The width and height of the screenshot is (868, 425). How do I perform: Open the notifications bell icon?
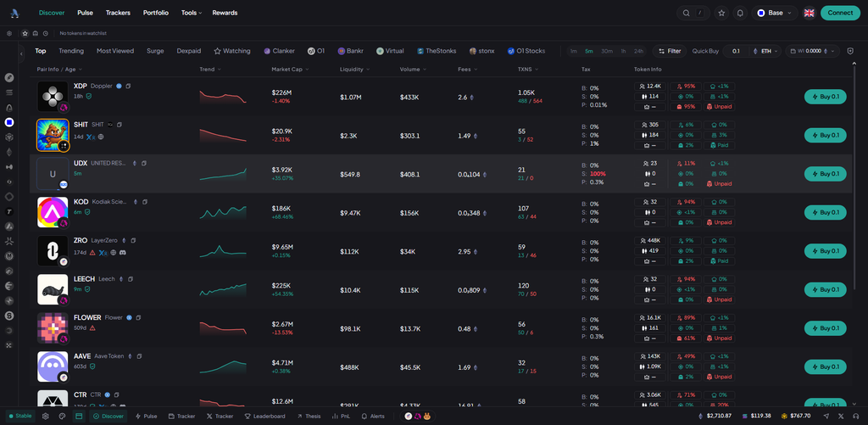coord(739,13)
